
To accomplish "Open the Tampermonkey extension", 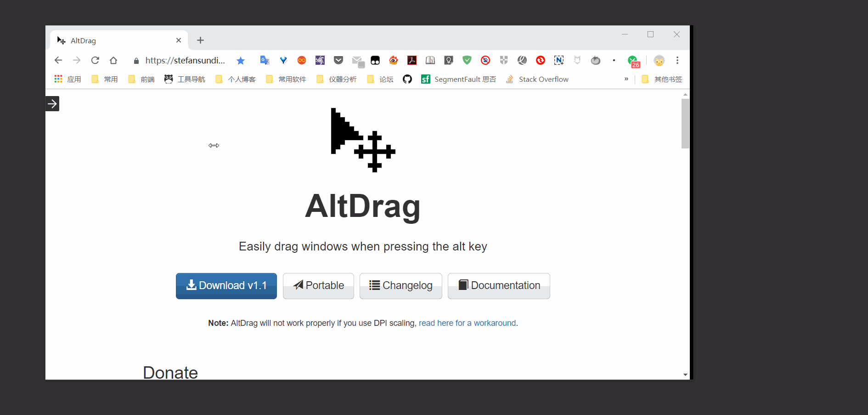I will click(x=375, y=60).
